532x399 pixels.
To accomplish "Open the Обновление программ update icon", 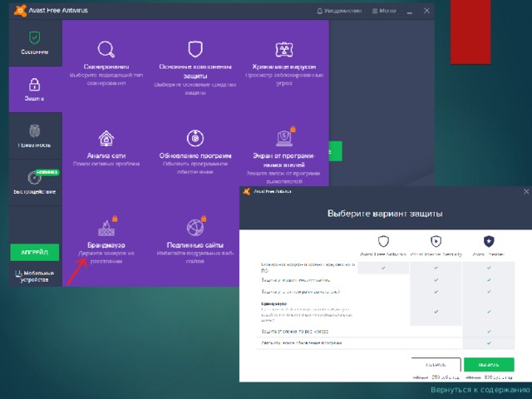I will pos(195,139).
